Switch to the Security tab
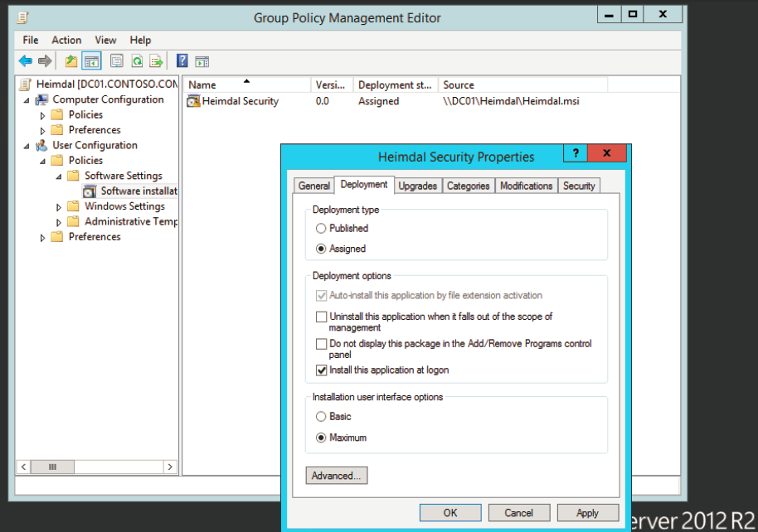Image resolution: width=758 pixels, height=532 pixels. click(x=579, y=186)
